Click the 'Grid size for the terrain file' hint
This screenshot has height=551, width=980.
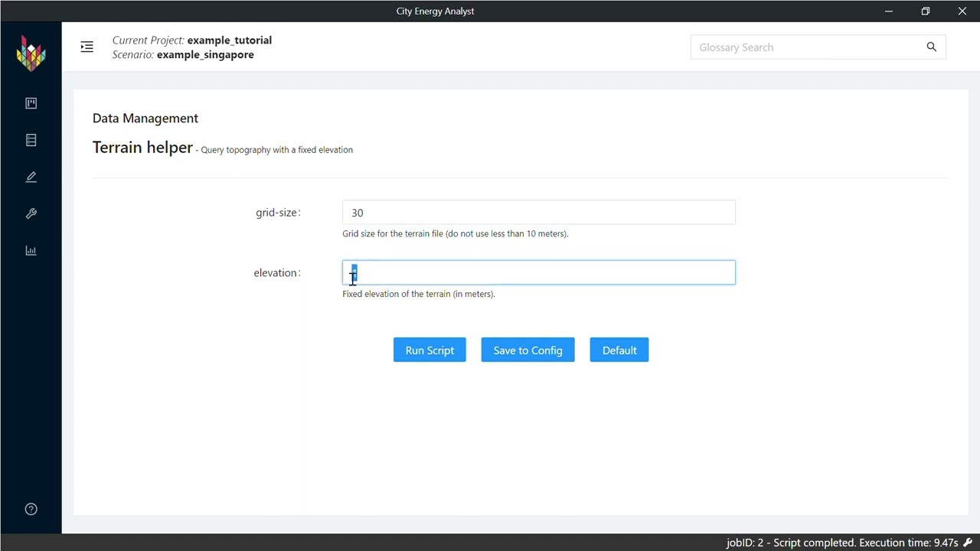[455, 233]
